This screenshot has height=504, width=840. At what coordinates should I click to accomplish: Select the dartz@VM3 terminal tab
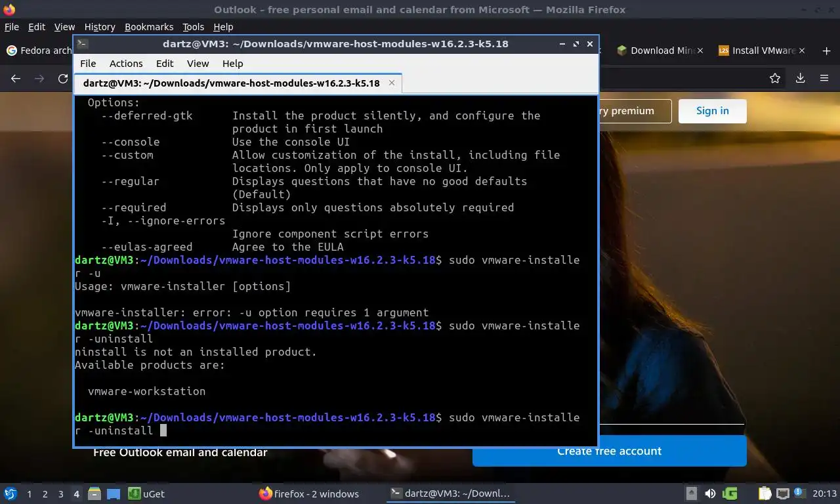(x=236, y=83)
